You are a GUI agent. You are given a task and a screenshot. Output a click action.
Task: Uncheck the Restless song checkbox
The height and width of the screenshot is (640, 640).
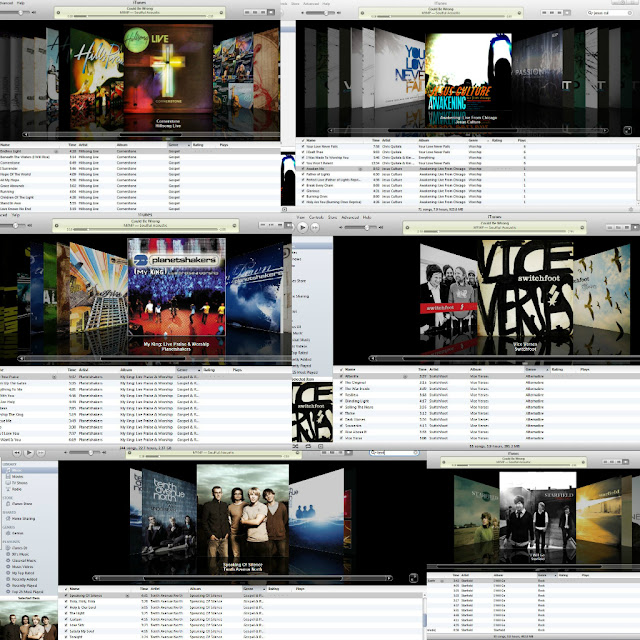click(x=341, y=395)
